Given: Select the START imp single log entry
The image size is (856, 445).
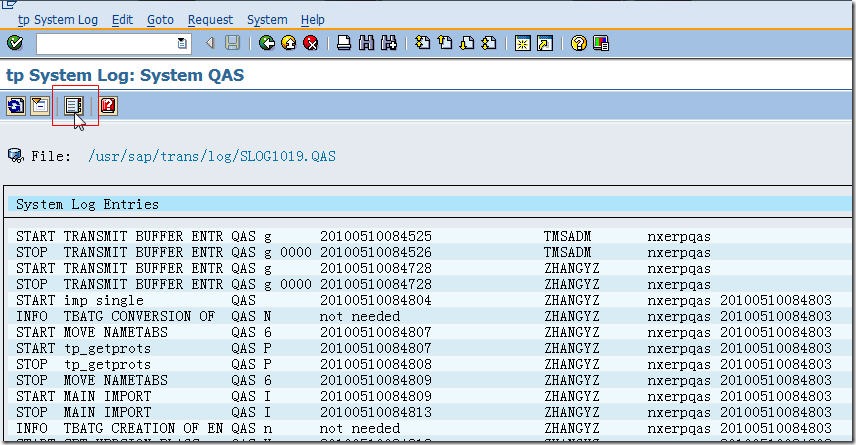Looking at the screenshot, I should (x=80, y=300).
